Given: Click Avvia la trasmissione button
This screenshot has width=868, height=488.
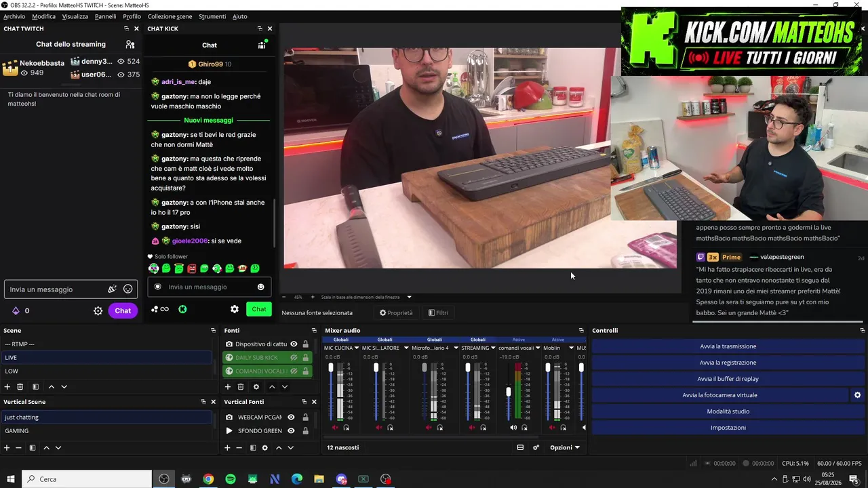Looking at the screenshot, I should (728, 346).
